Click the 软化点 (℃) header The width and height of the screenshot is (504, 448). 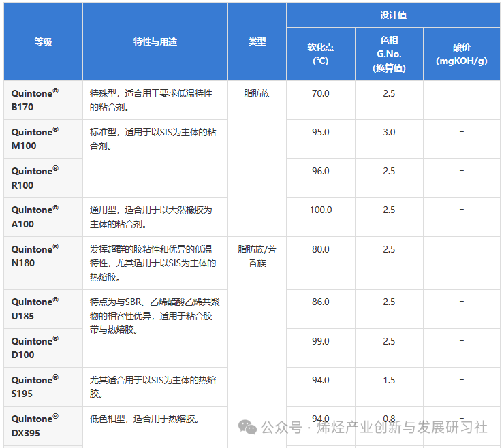coord(321,54)
